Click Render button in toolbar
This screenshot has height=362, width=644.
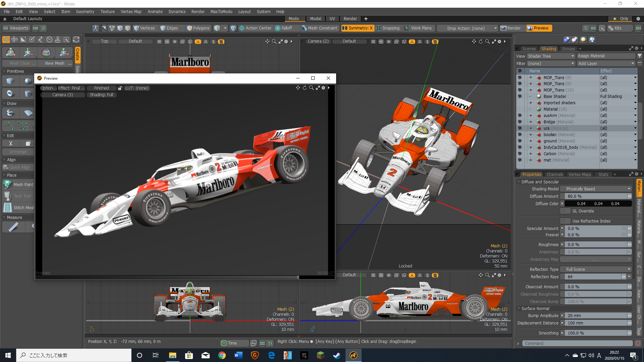click(x=511, y=28)
